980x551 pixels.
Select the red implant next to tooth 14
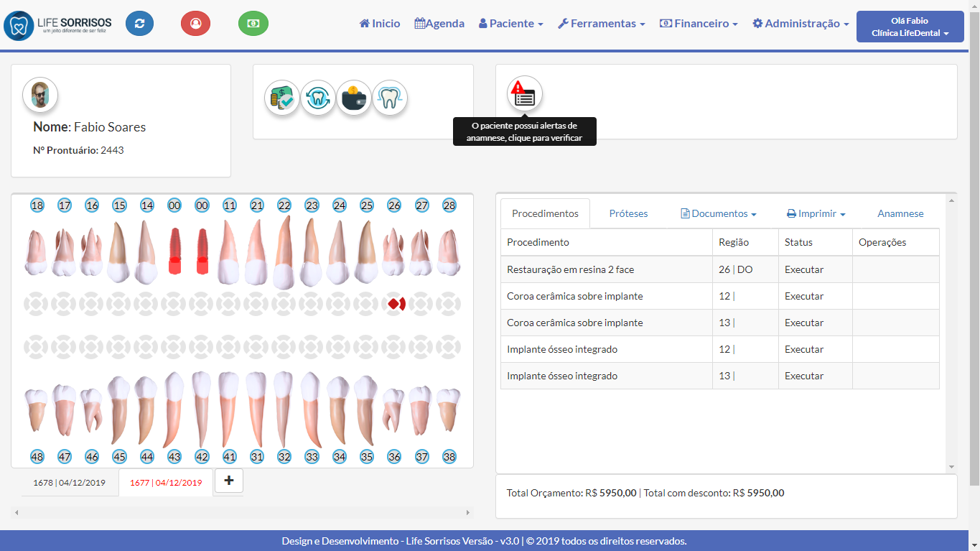point(174,251)
